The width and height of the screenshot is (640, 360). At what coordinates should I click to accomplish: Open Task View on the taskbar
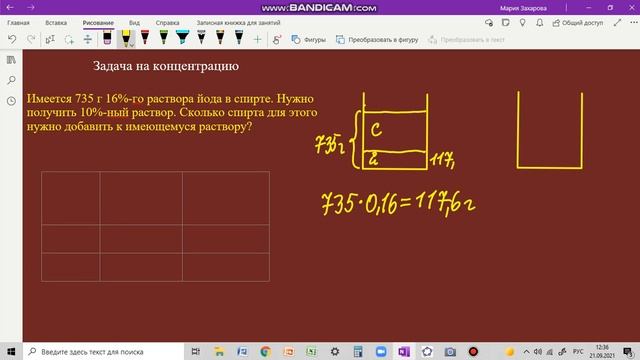[x=196, y=351]
